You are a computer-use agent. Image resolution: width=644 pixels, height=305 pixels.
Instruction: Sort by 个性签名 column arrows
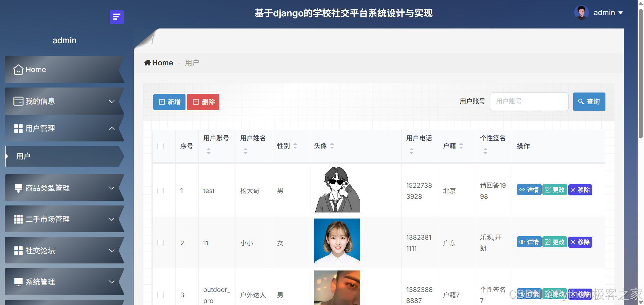click(x=485, y=151)
